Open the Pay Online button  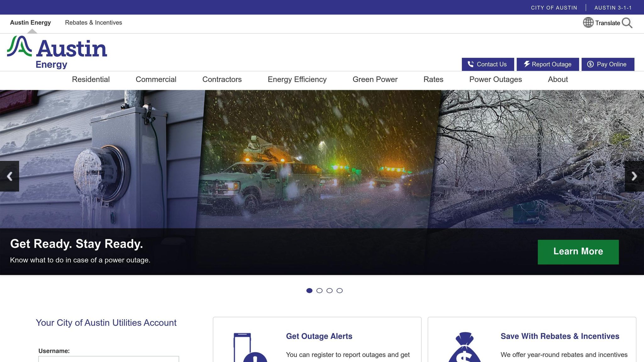point(608,64)
